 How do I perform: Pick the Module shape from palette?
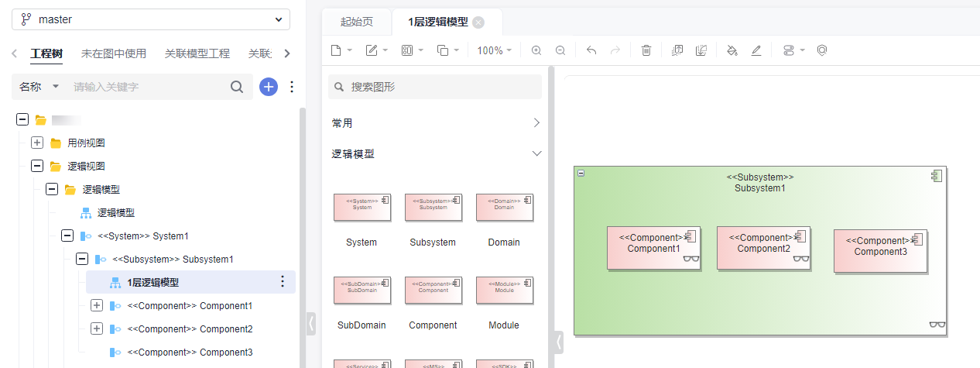[504, 291]
